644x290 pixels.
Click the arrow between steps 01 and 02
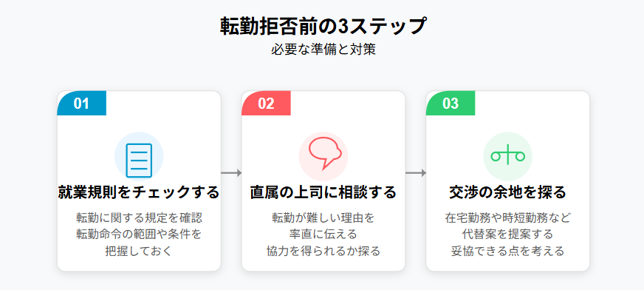(231, 173)
